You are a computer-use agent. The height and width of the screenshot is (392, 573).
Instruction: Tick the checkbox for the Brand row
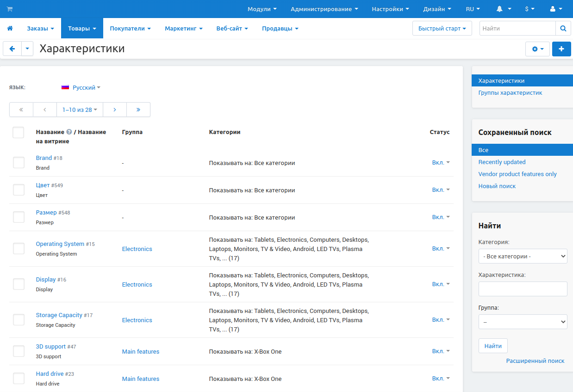19,163
